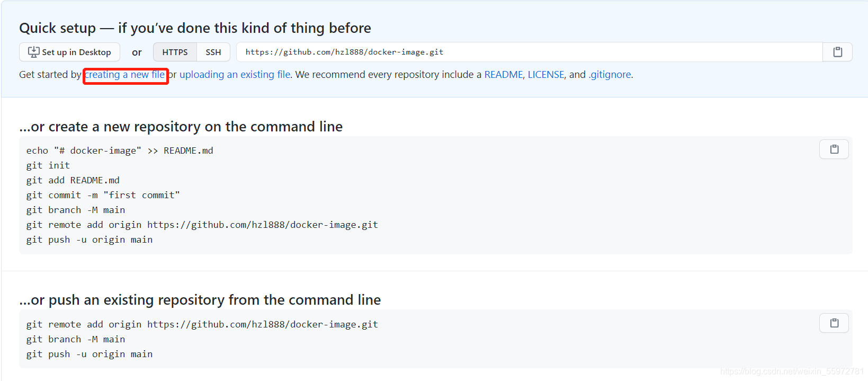Click the Set up in Desktop button

click(69, 52)
